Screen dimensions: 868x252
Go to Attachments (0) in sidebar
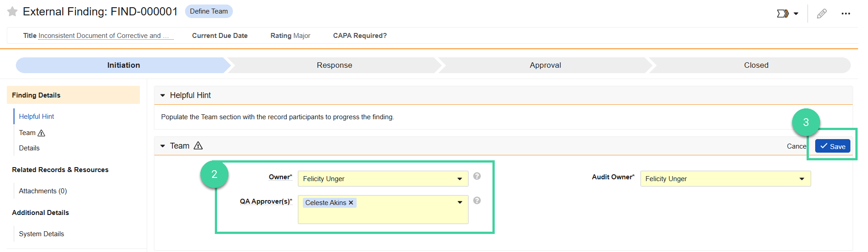click(43, 191)
